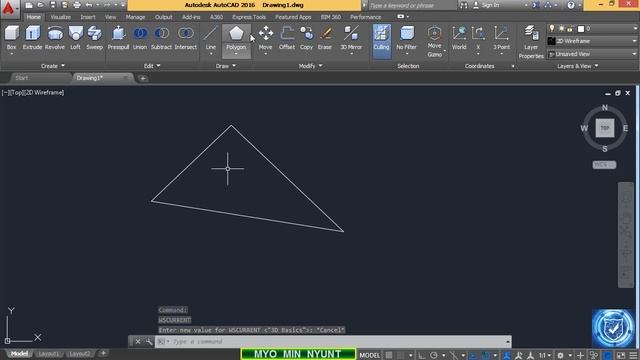Toggle layer 0 lightbulb on/off icon
Image resolution: width=640 pixels, height=360 pixels.
552,29
